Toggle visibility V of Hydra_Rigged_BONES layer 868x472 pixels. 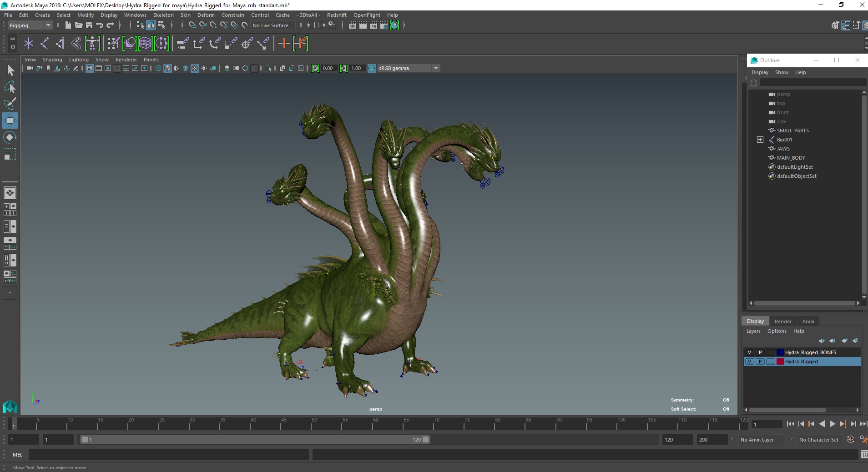tap(749, 352)
